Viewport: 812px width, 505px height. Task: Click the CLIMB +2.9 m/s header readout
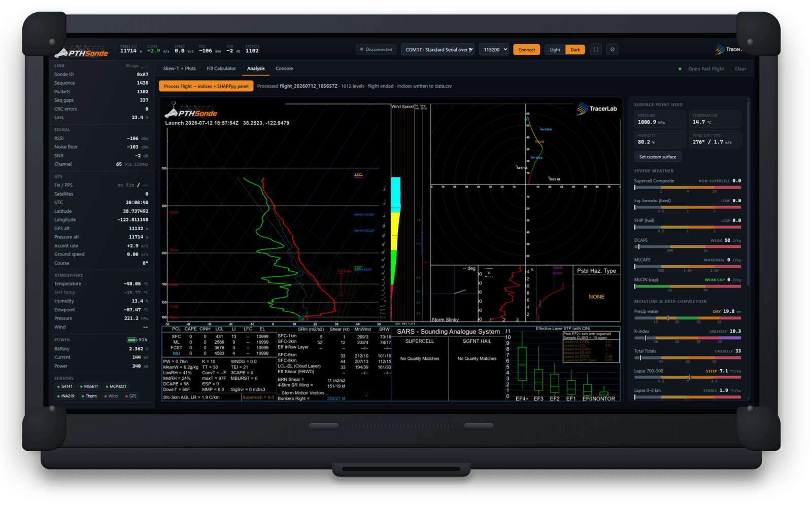pos(158,49)
